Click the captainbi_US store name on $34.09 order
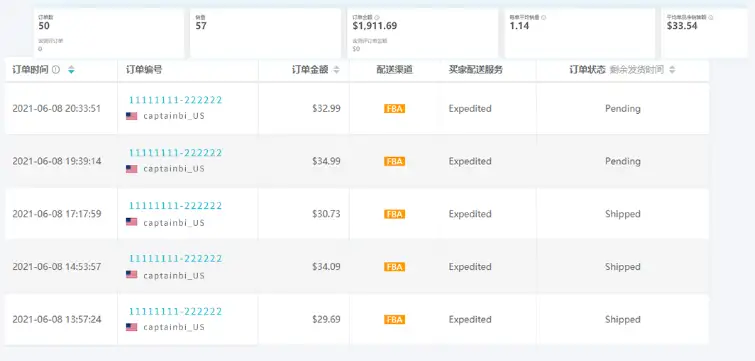 click(174, 276)
